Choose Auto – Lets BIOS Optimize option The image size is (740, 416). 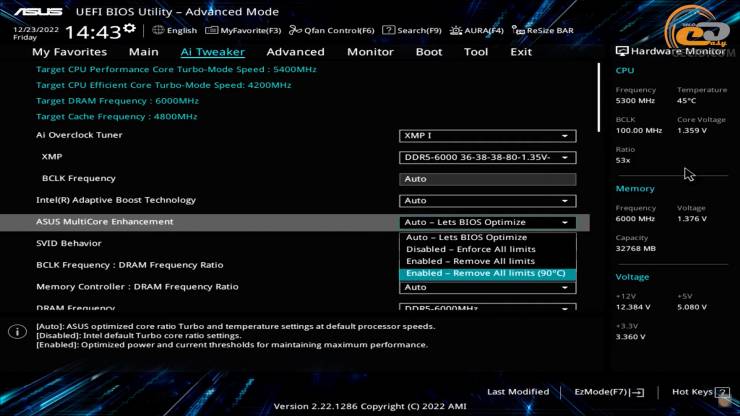[x=488, y=238]
